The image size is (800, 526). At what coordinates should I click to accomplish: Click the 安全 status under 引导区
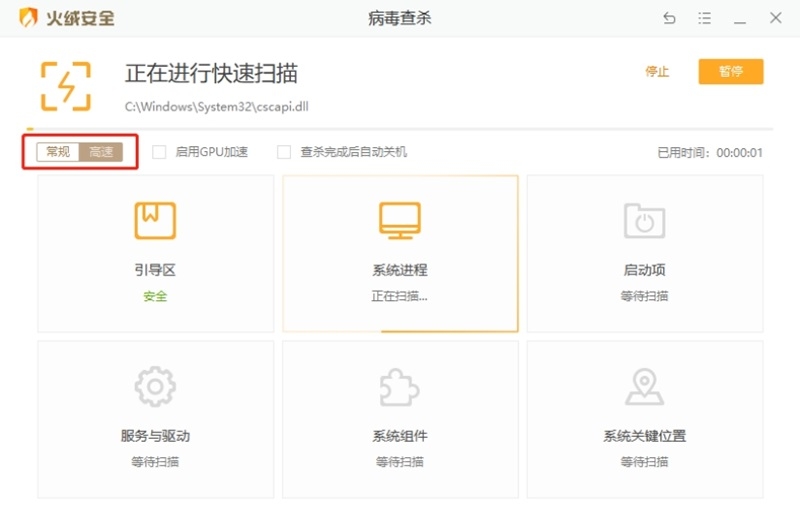(155, 296)
